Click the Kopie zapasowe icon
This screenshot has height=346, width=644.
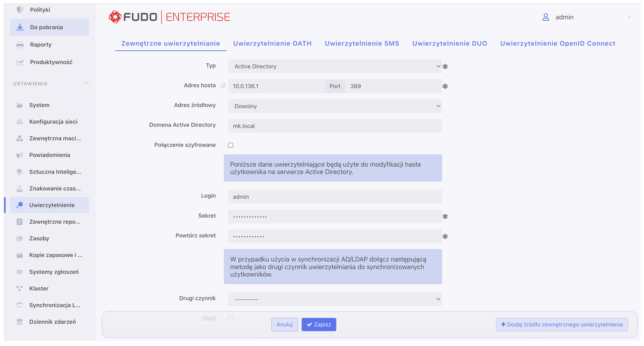pyautogui.click(x=20, y=255)
